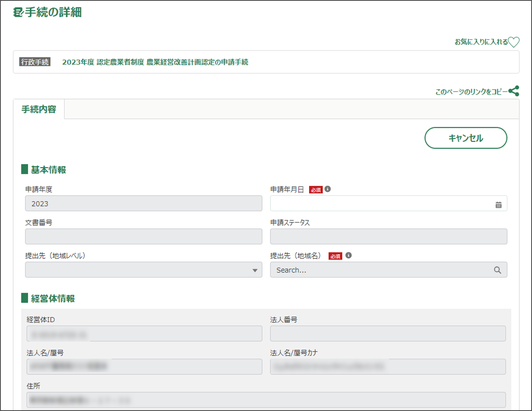Open the 2023年度 認定農業者制度 procedure title link
Screen dimensions: 532x411
tap(155, 62)
